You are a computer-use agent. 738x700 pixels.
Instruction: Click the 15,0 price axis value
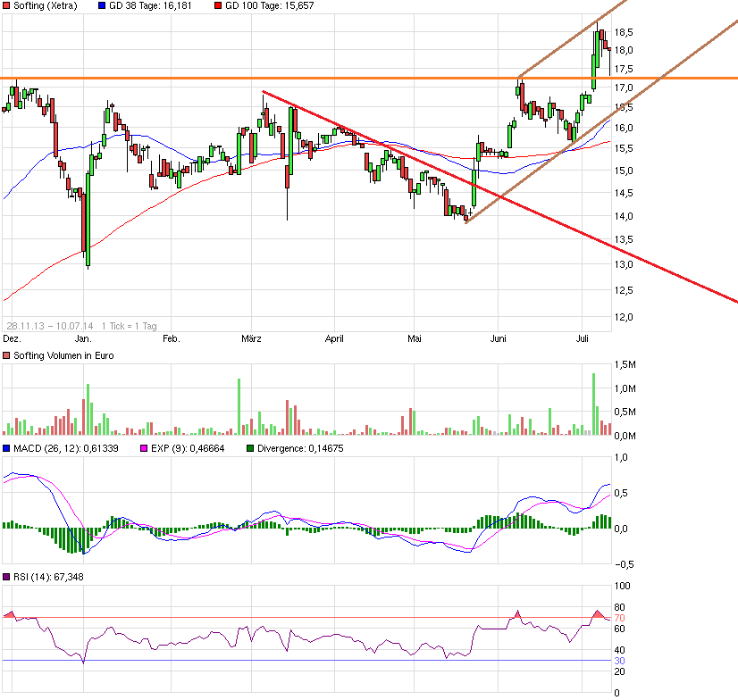(624, 171)
